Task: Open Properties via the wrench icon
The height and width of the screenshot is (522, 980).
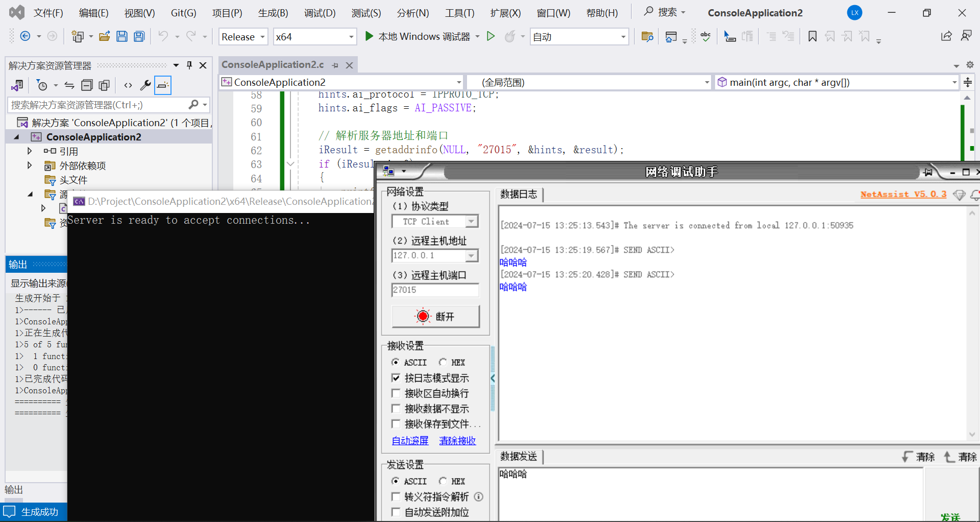Action: [x=145, y=85]
